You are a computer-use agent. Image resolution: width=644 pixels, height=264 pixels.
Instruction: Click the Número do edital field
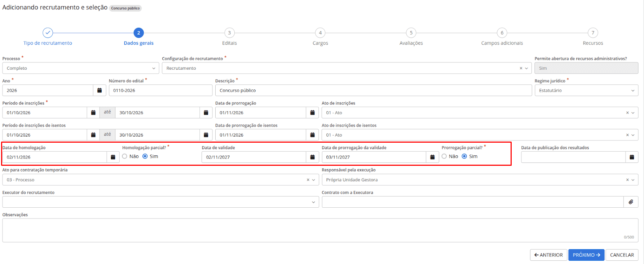tap(160, 90)
